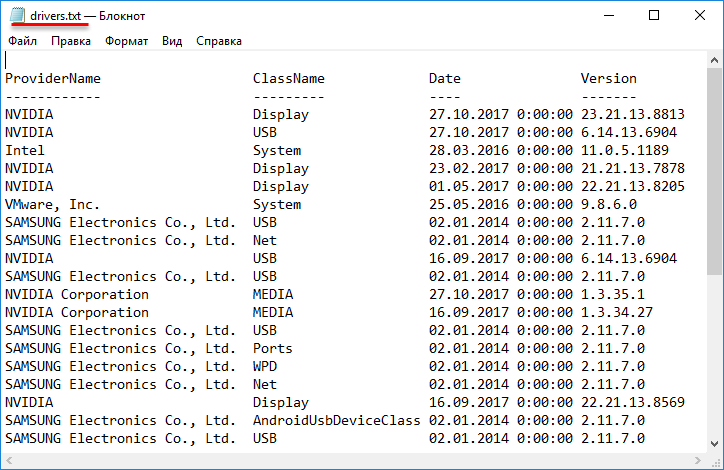Screen dimensions: 724x470
Task: Click version 9.8.6.0
Action: click(x=609, y=204)
